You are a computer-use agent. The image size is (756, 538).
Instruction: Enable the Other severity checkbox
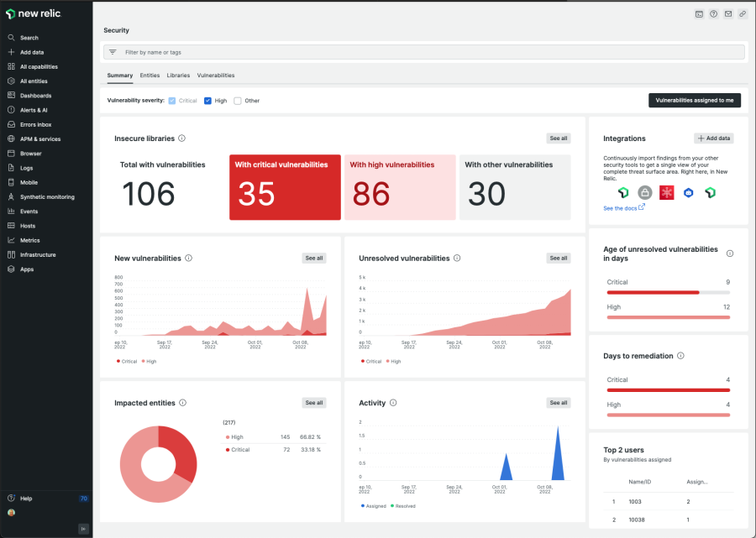(x=238, y=101)
